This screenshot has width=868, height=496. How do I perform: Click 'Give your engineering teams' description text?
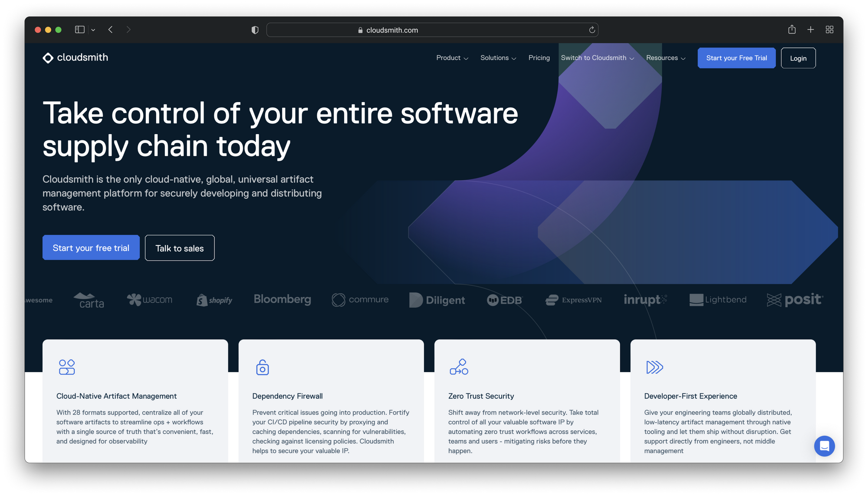click(x=718, y=432)
